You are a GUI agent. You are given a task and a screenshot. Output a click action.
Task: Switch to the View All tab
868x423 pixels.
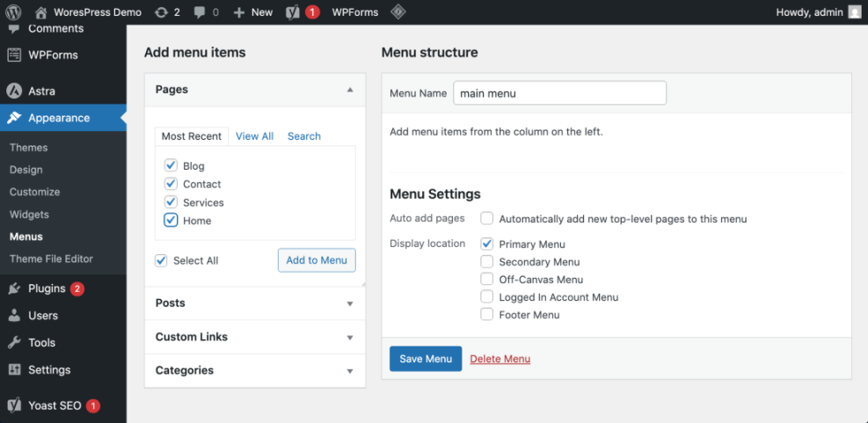click(255, 136)
